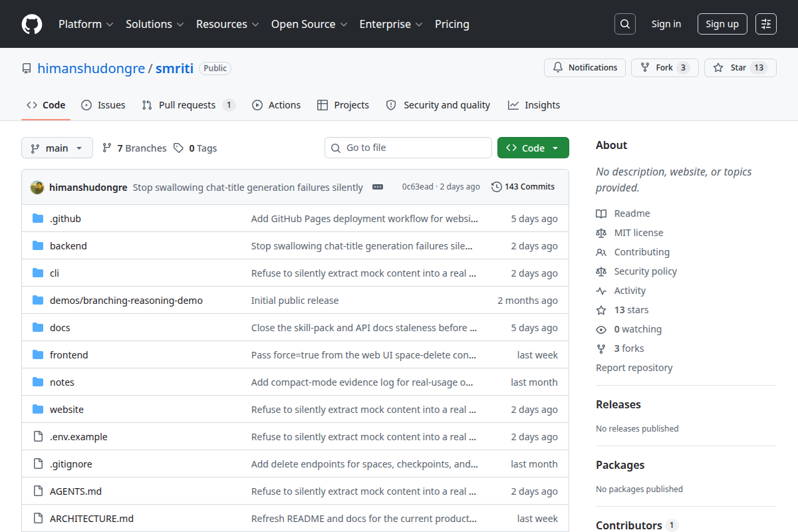Click the stars icon in About

(601, 310)
